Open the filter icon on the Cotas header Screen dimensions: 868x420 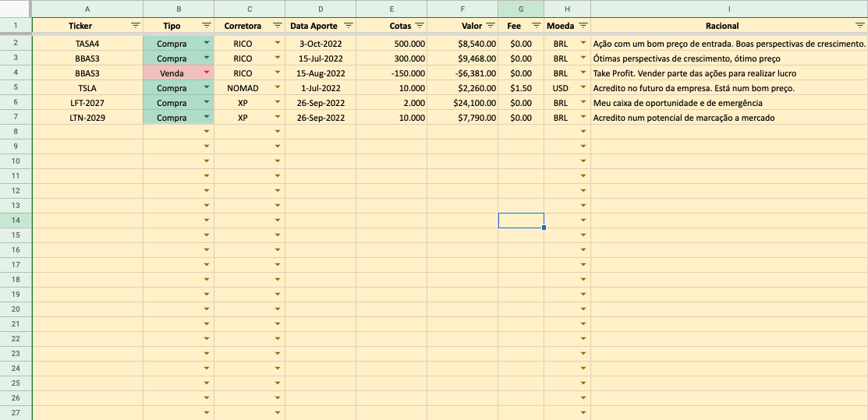tap(420, 26)
